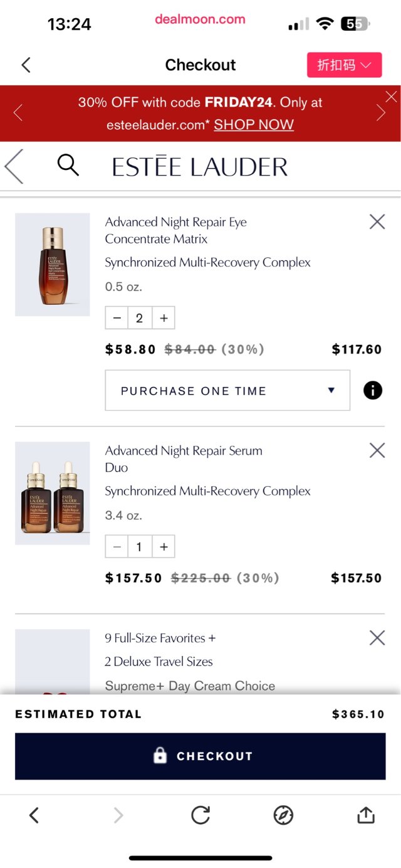Screen dimensions: 401x868
Task: Tap the bottom browser back arrow
Action: pyautogui.click(x=34, y=815)
